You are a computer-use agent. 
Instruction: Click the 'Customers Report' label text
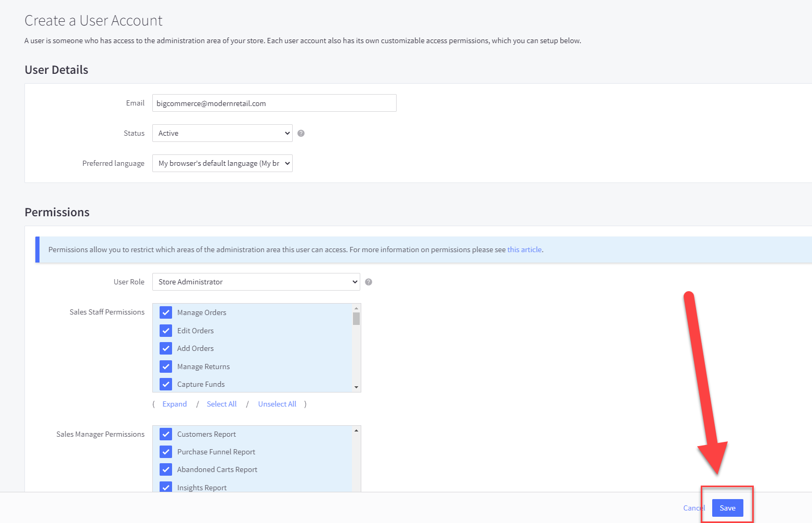tap(206, 434)
